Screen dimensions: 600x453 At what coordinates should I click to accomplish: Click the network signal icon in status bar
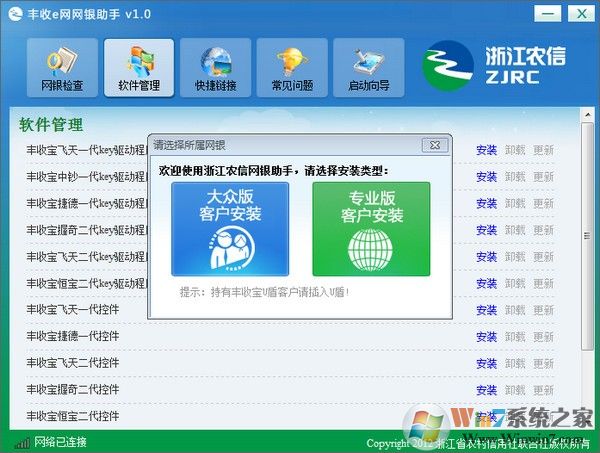click(22, 443)
